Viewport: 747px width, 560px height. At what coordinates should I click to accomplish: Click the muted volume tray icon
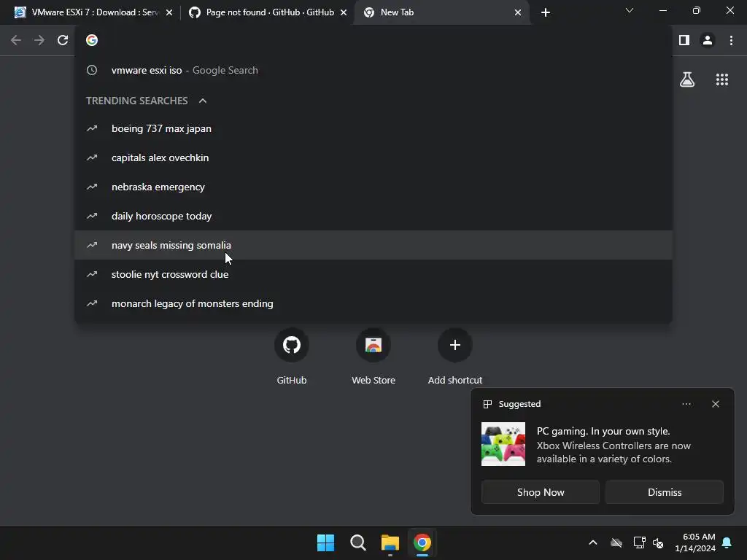coord(658,542)
